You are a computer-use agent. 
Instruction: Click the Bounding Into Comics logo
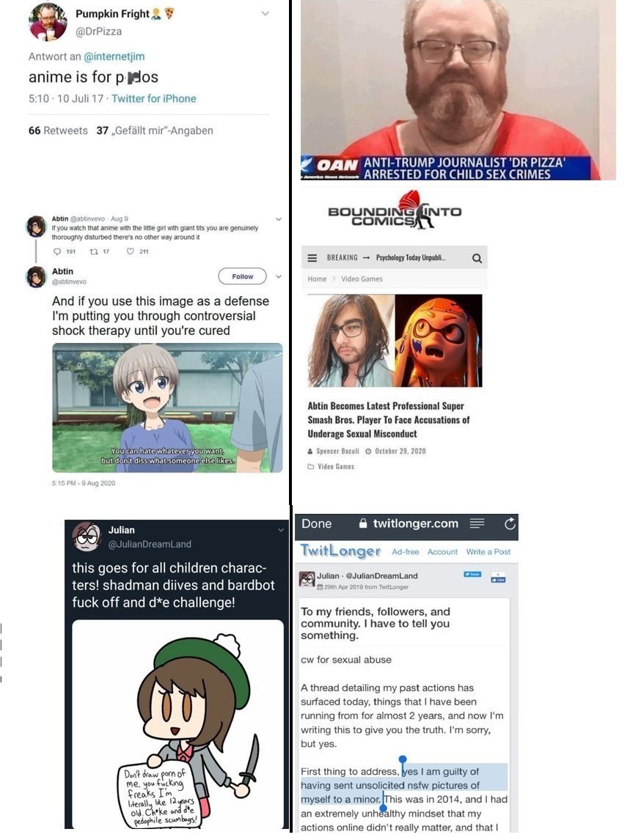click(395, 210)
